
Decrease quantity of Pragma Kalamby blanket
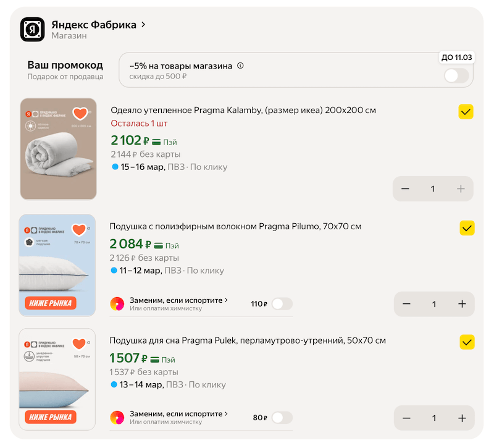click(x=405, y=189)
